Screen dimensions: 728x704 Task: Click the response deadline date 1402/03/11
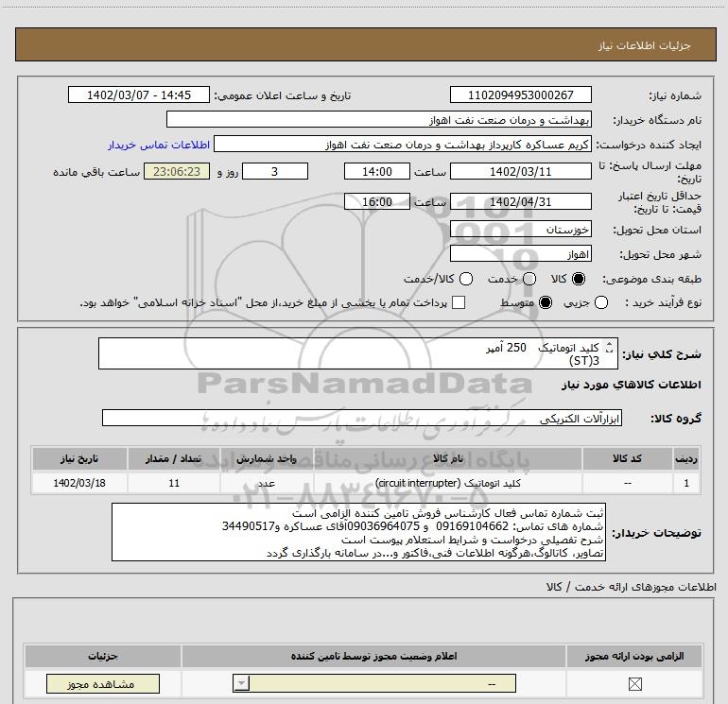(520, 171)
